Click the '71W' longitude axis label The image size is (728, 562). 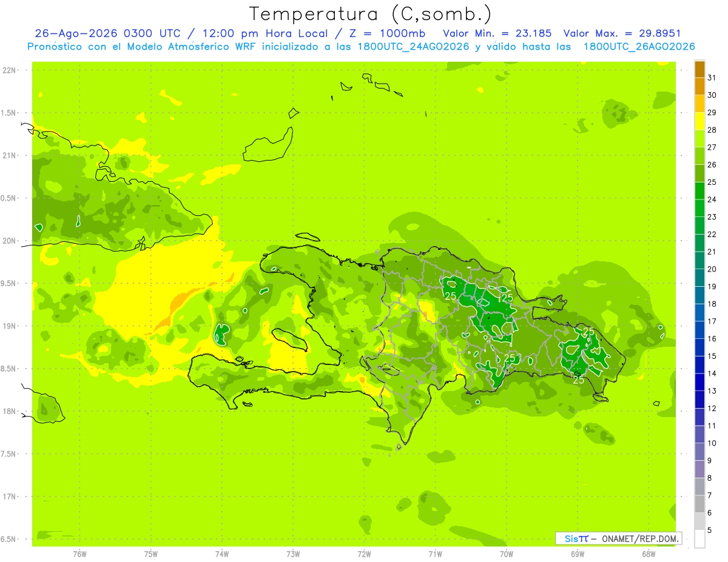coord(435,554)
